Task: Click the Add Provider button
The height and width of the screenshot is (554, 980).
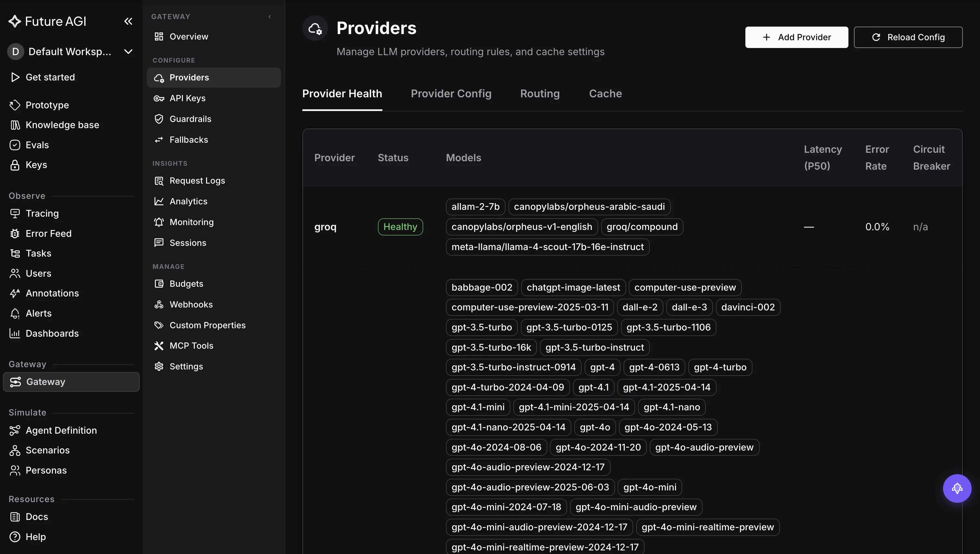Action: (796, 37)
